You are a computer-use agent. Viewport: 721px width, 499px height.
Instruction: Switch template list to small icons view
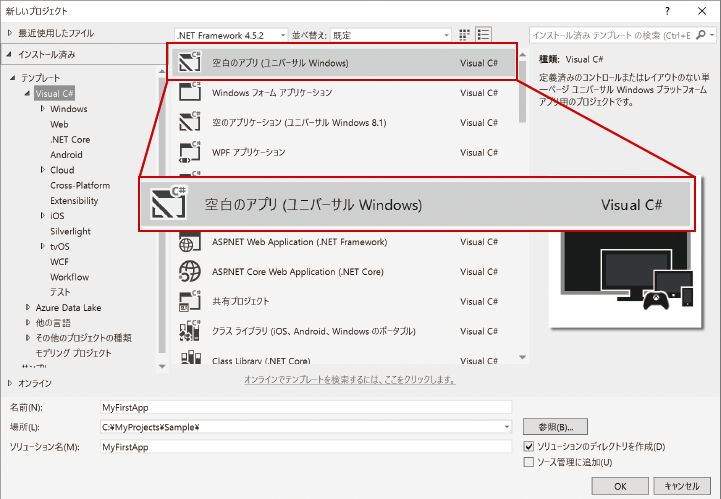[x=464, y=35]
